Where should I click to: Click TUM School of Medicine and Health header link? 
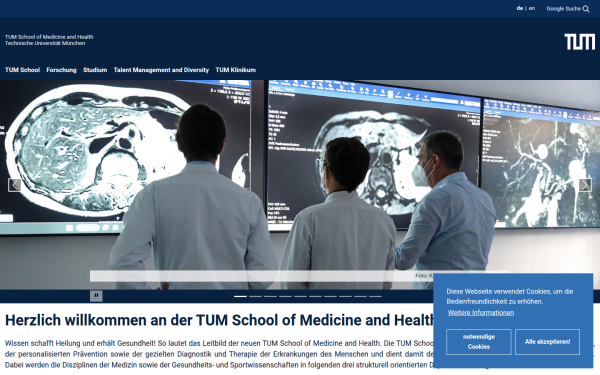click(49, 37)
